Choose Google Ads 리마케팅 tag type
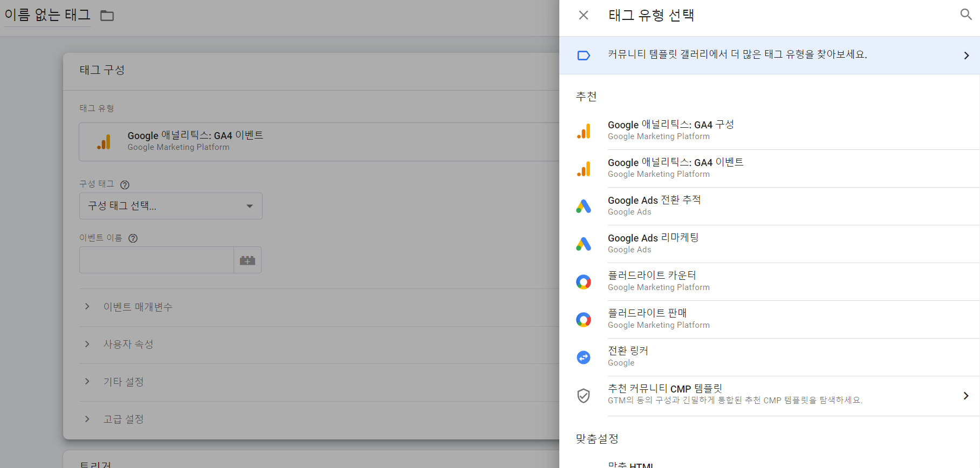Viewport: 980px width, 468px height. point(770,244)
